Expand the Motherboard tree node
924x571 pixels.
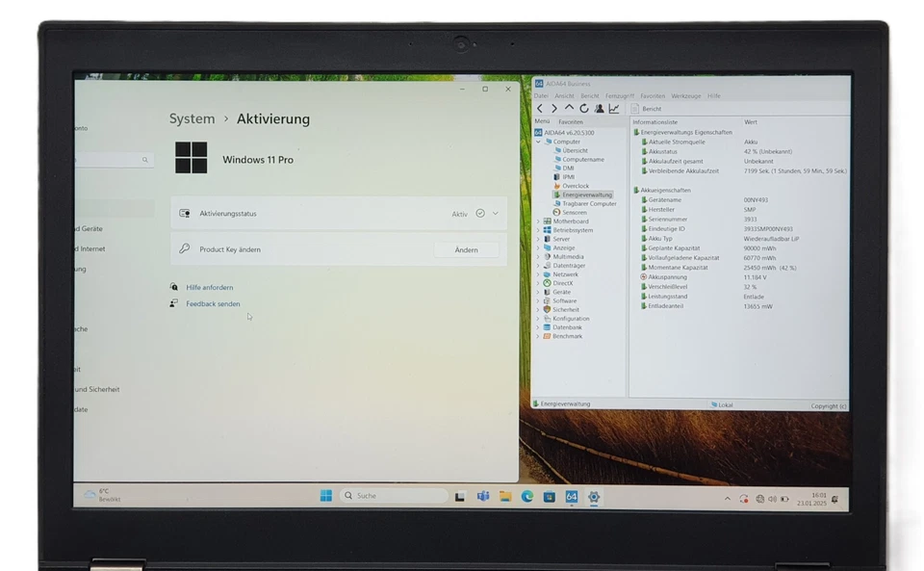pos(538,221)
